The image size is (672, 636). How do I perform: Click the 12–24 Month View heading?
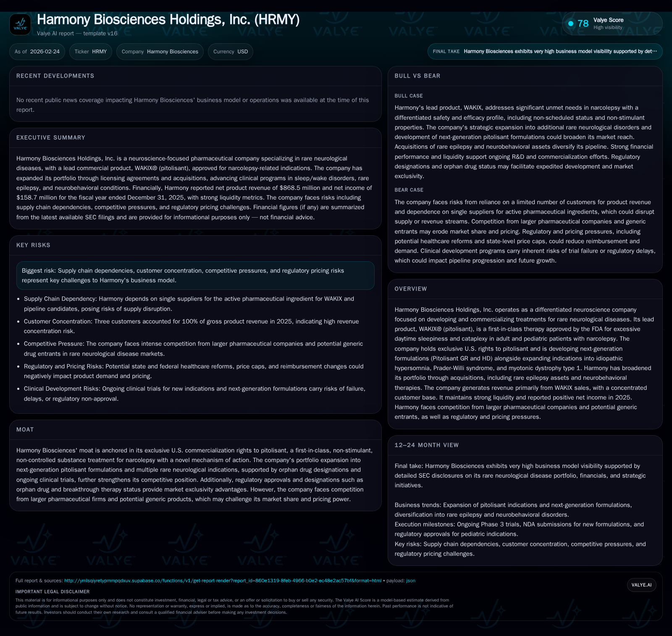pyautogui.click(x=427, y=445)
